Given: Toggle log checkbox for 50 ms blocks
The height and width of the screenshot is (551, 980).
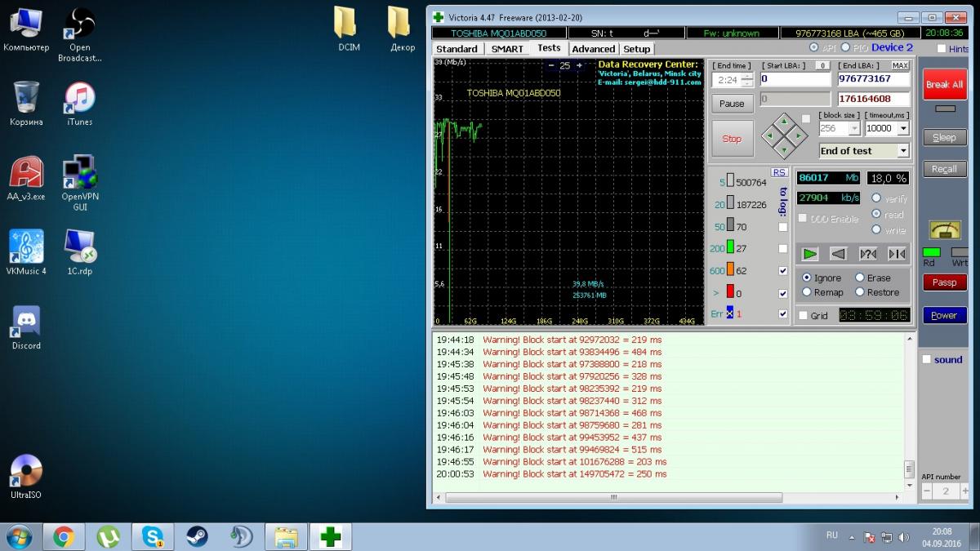Looking at the screenshot, I should pyautogui.click(x=783, y=227).
